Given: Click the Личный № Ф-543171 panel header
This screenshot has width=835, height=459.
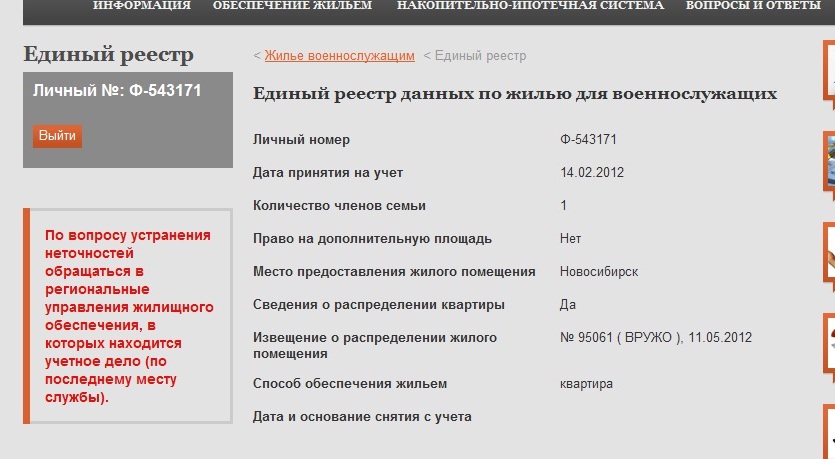Looking at the screenshot, I should click(117, 90).
